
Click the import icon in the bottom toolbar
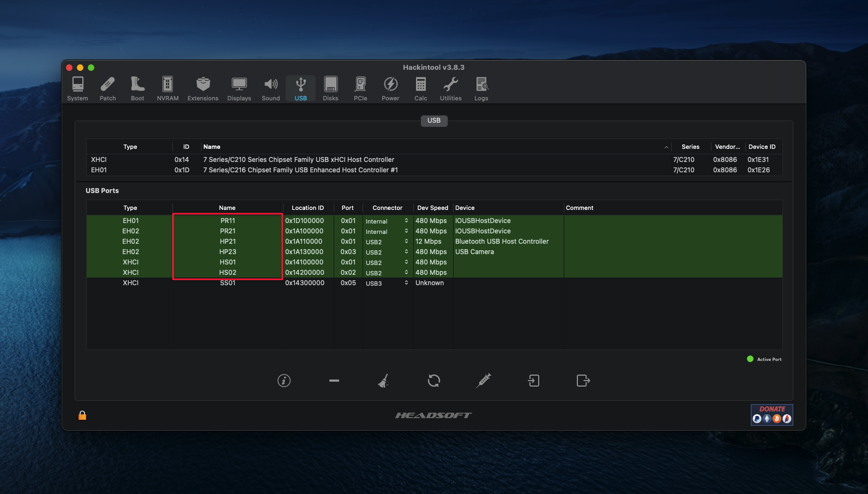click(534, 381)
